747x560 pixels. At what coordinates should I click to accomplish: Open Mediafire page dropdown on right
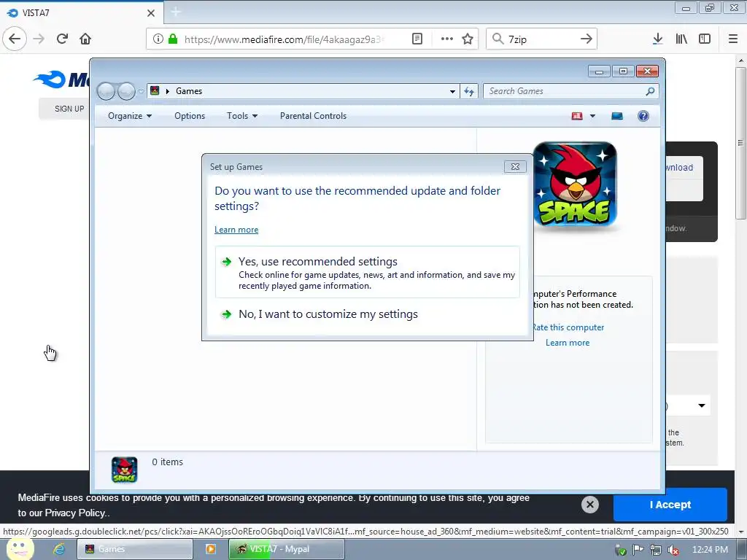coord(702,405)
